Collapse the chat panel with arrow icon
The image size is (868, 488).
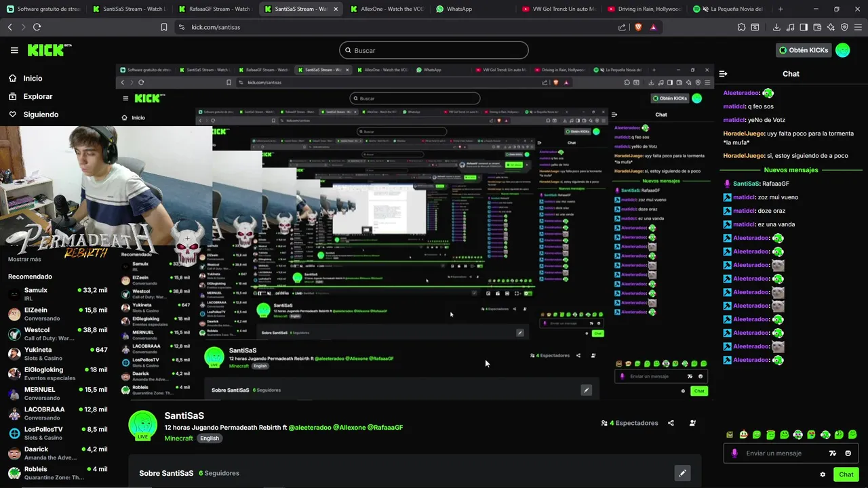pos(723,74)
